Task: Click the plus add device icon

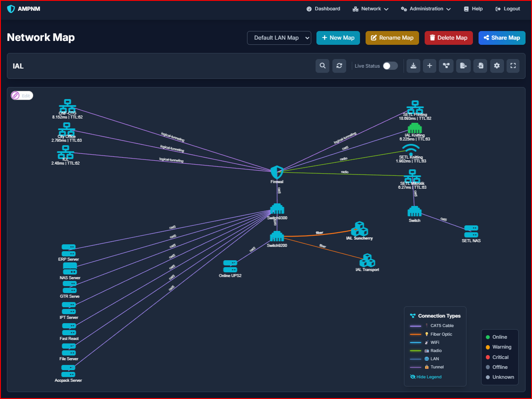Action: click(x=429, y=66)
